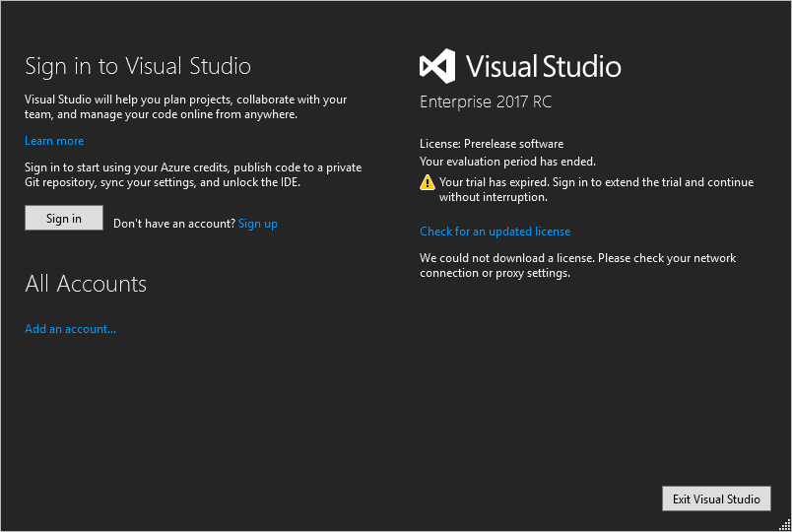Exit Visual Studio using the button
This screenshot has height=532, width=792.
[716, 499]
